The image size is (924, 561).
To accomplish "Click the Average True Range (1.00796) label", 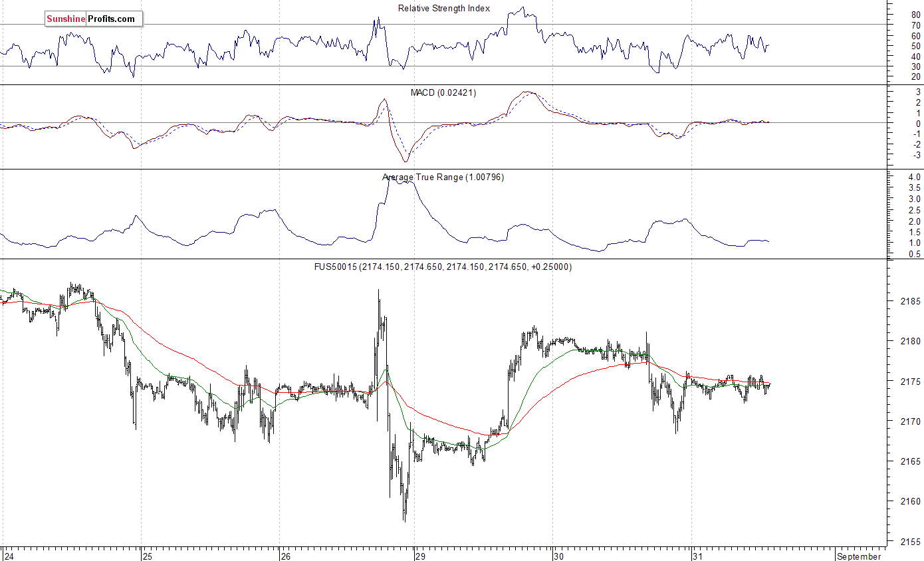I will (x=443, y=177).
